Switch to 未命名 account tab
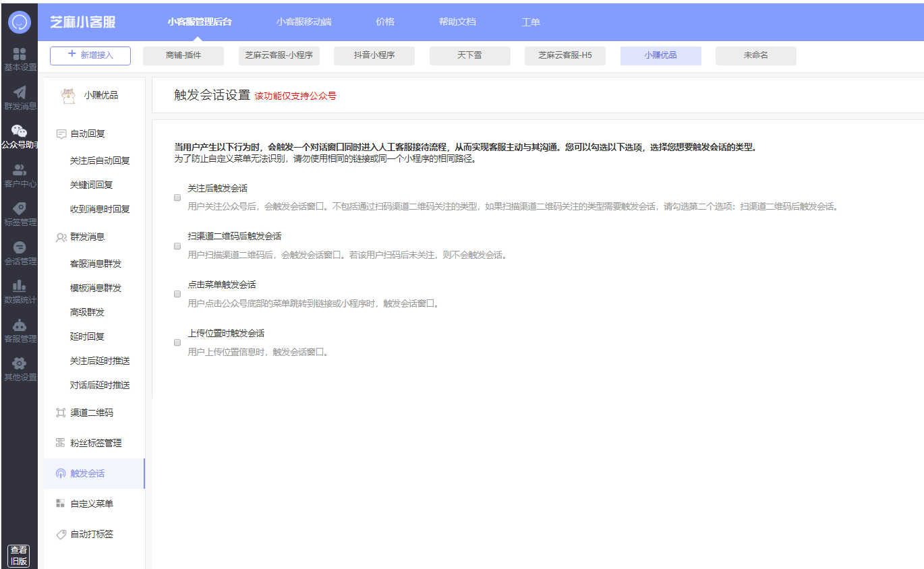This screenshot has width=924, height=569. [756, 55]
